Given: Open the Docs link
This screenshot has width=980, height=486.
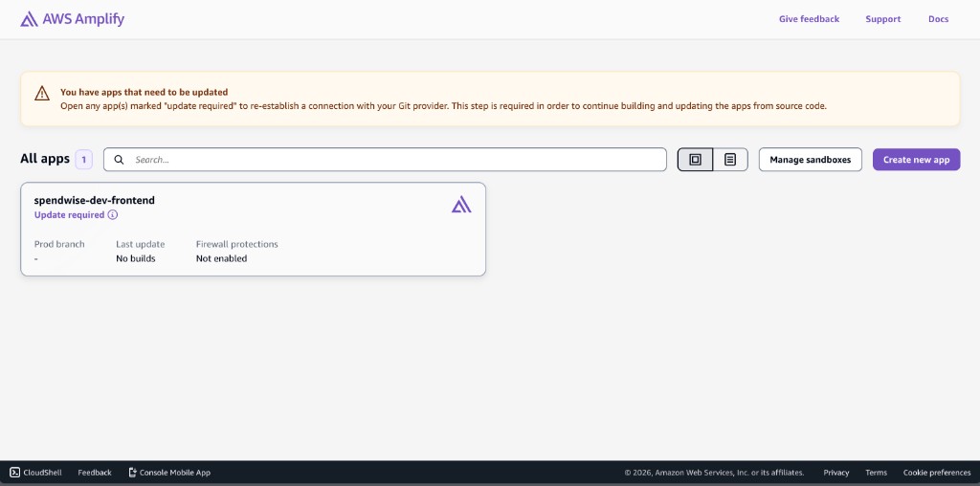Looking at the screenshot, I should (938, 19).
